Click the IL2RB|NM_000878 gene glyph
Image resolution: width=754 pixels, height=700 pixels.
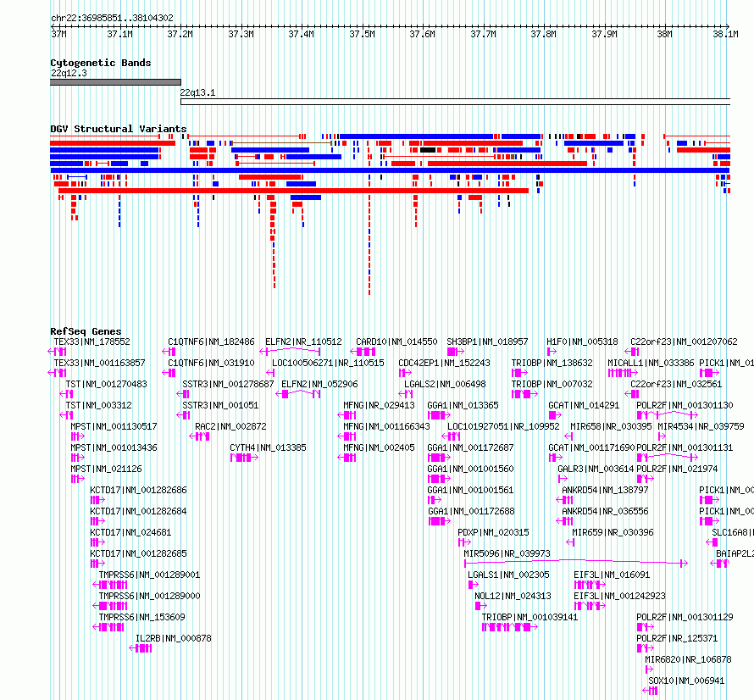pos(141,648)
